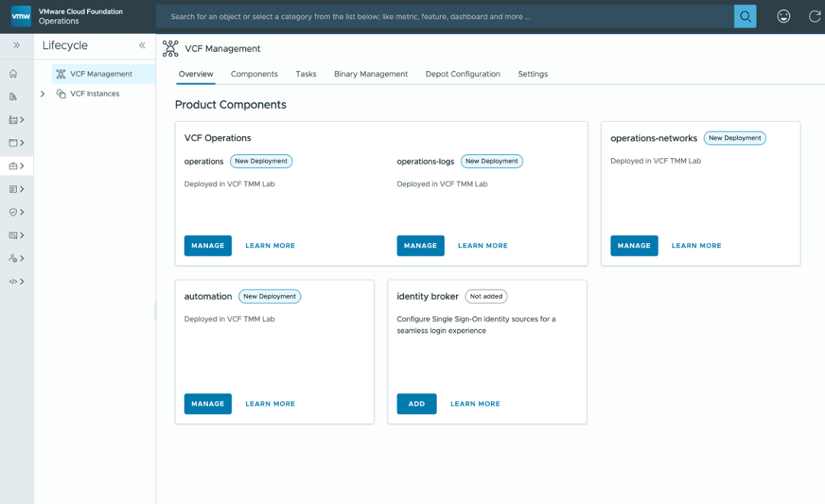This screenshot has width=825, height=504.
Task: Open the Tasks tab
Action: 306,74
